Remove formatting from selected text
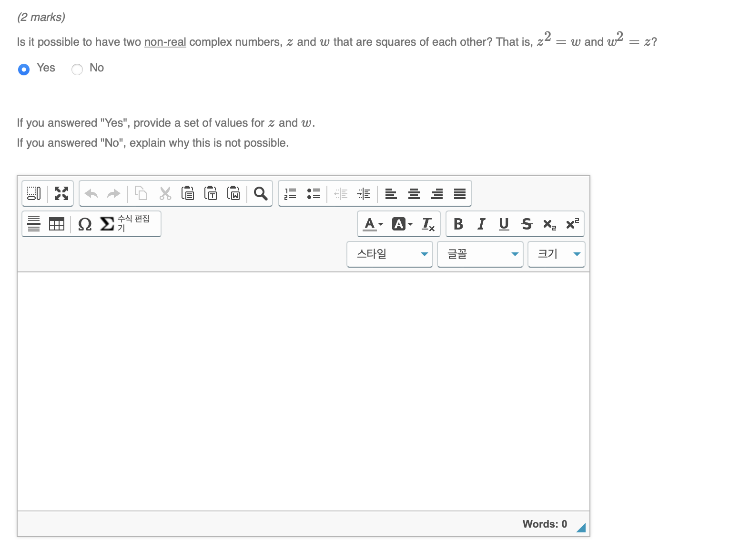Viewport: 750px width, 560px height. click(x=428, y=224)
